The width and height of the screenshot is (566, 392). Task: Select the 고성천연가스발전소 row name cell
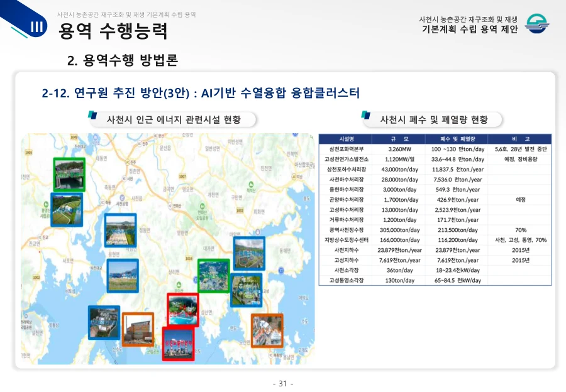tap(346, 159)
